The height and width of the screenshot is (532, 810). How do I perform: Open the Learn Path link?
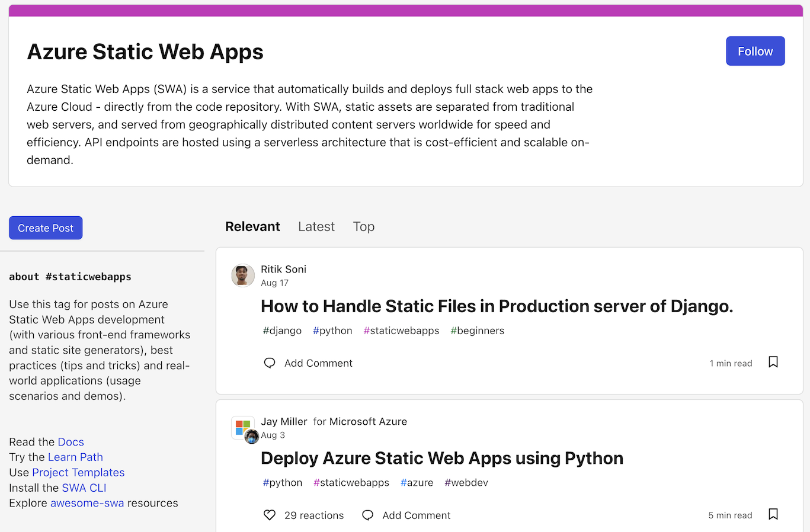pos(75,457)
